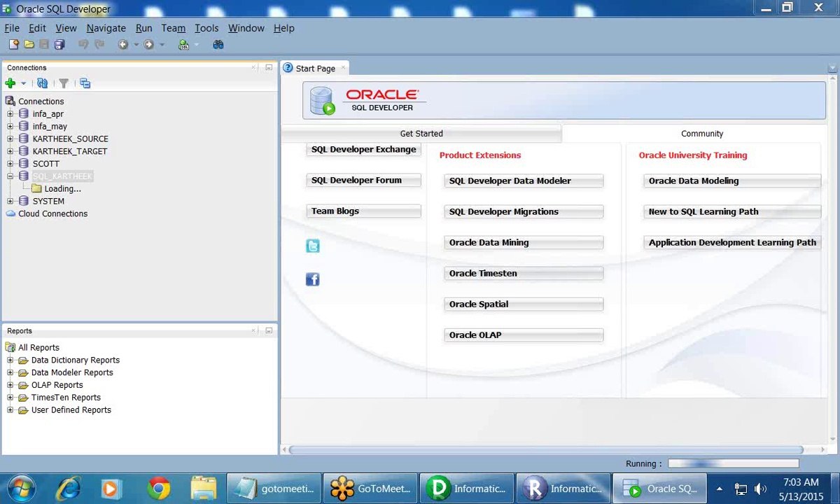840x504 pixels.
Task: Open the New to SQL Learning Path button
Action: click(x=732, y=212)
